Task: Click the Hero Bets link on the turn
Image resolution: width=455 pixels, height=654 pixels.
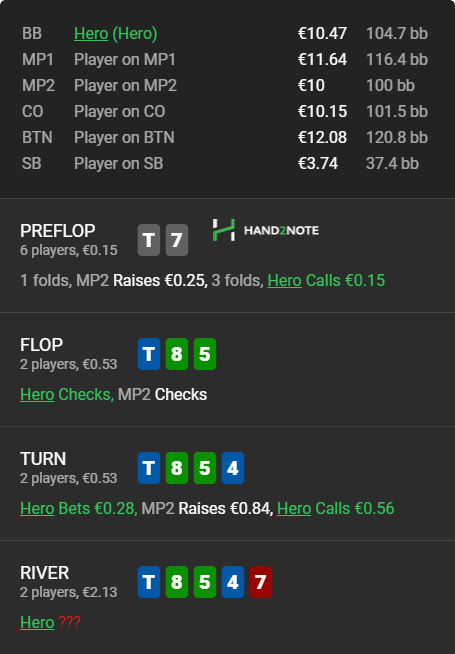Action: point(37,508)
